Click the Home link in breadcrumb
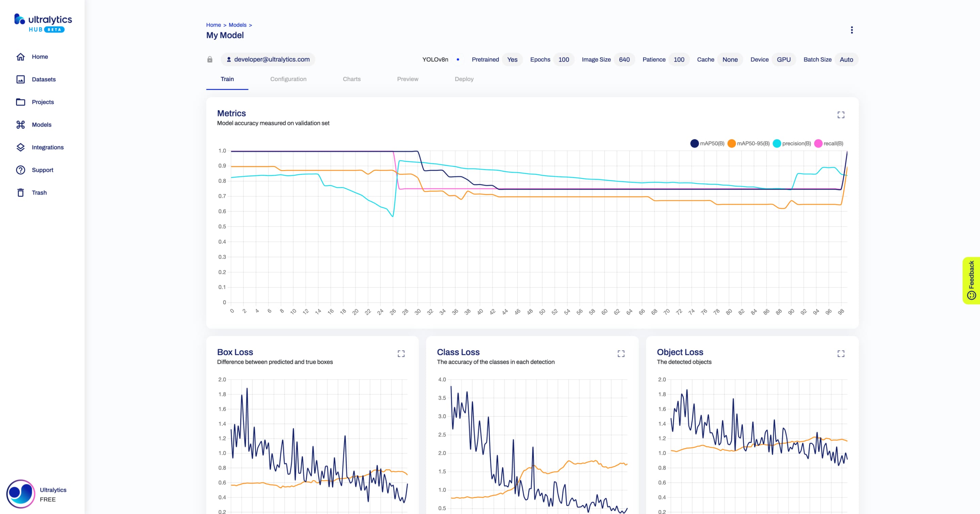Image resolution: width=980 pixels, height=514 pixels. [213, 24]
